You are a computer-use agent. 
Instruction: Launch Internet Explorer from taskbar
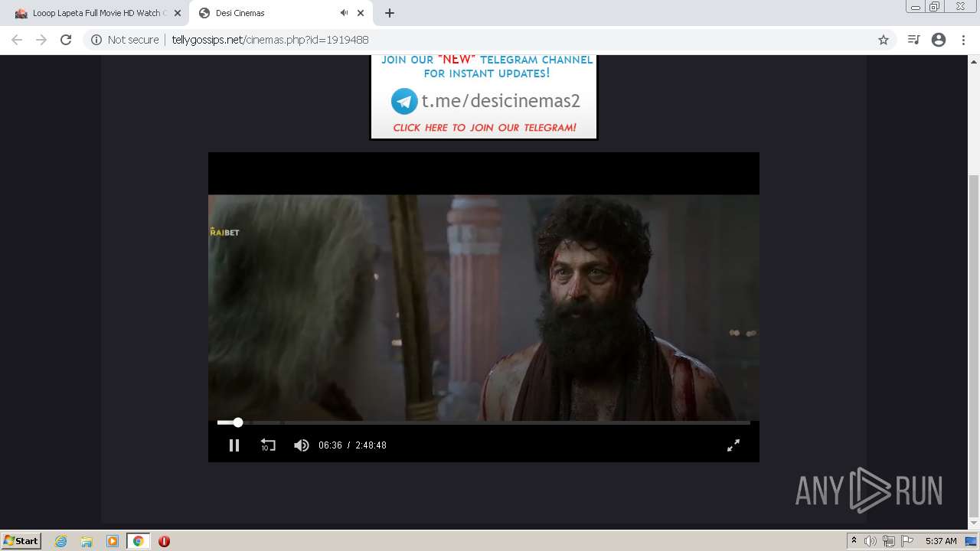point(61,541)
